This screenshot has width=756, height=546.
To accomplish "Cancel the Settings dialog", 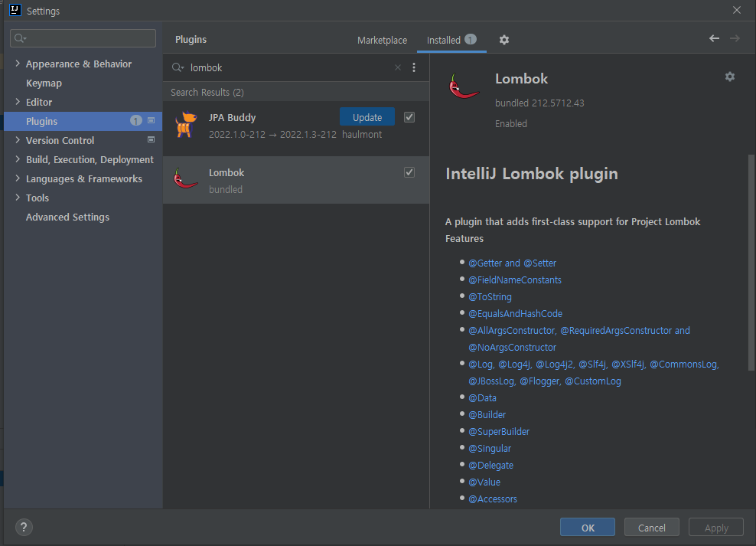I will (x=651, y=527).
